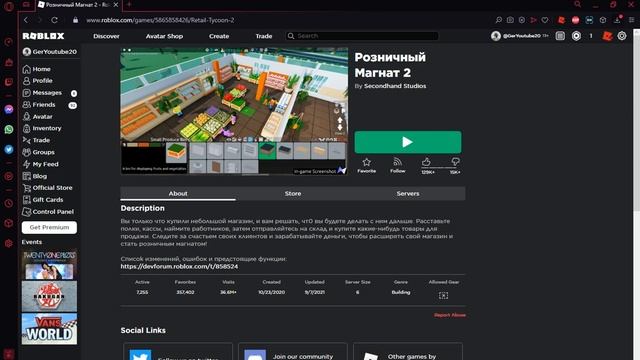Open the Opera easy setup menu icon
The height and width of the screenshot is (360, 640).
[632, 20]
